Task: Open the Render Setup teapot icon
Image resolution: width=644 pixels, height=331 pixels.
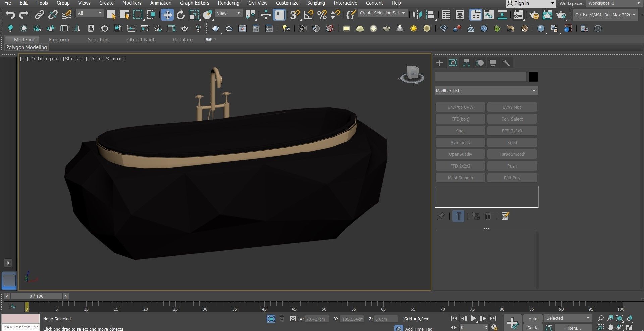Action: (x=534, y=15)
